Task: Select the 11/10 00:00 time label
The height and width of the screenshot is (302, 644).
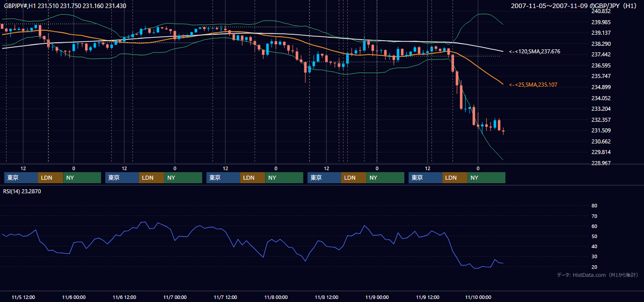Action: (x=478, y=297)
